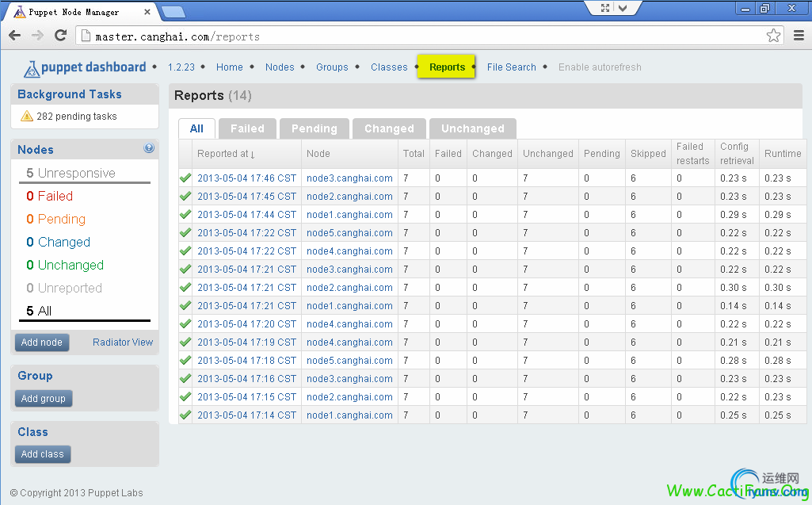Screen dimensions: 812x505
Task: Click the browser forward arrow
Action: [x=37, y=35]
